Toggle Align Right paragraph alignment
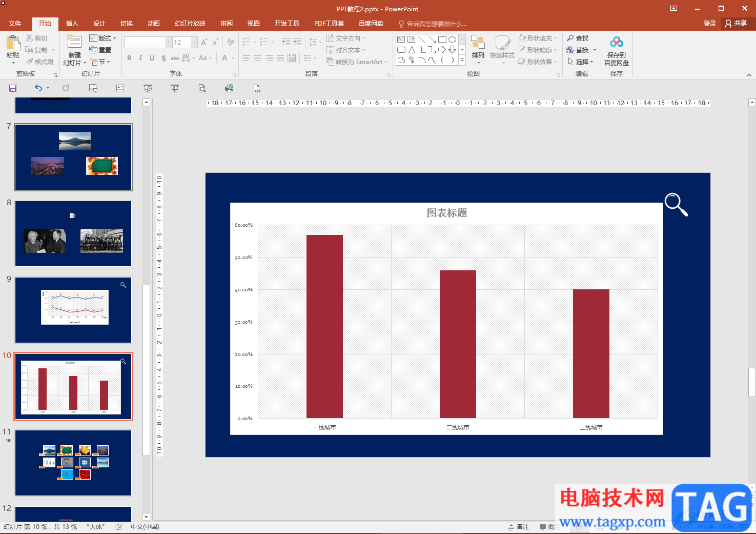This screenshot has height=534, width=756. click(269, 58)
